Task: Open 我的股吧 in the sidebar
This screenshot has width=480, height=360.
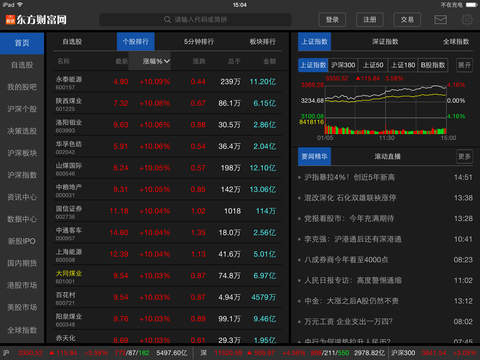Action: (22, 87)
